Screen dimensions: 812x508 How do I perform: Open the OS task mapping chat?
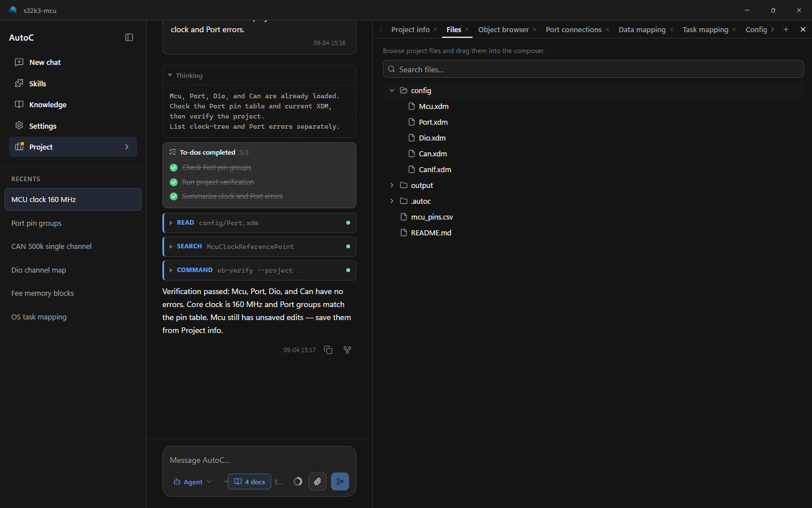click(x=73, y=317)
